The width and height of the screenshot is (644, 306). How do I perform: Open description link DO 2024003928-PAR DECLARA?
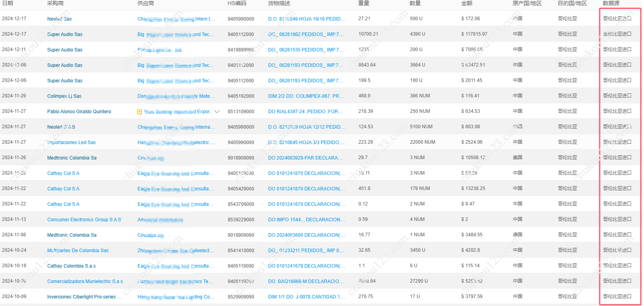tap(305, 158)
